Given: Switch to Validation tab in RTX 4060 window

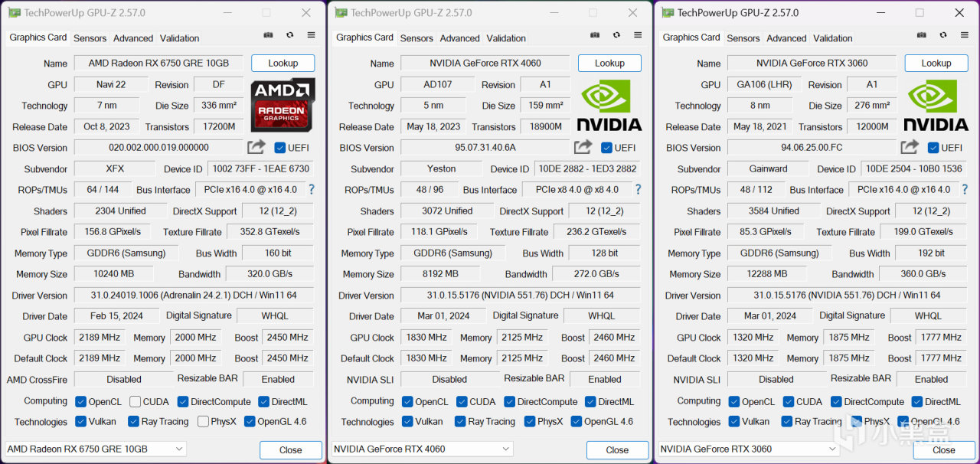Looking at the screenshot, I should pos(506,38).
